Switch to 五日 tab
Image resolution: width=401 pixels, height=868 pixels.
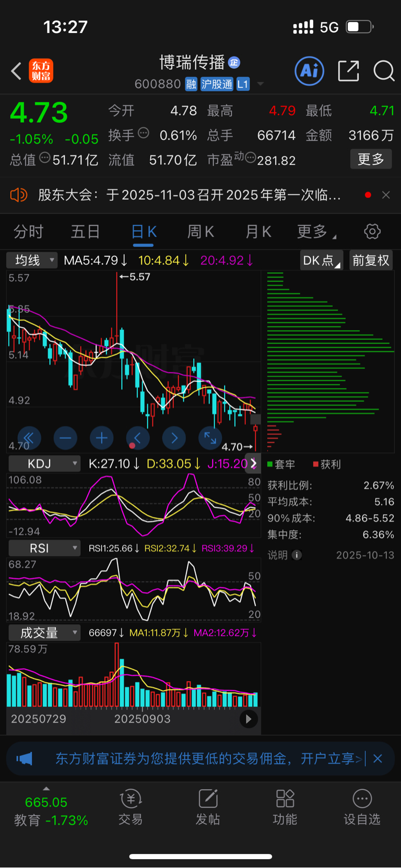click(85, 231)
